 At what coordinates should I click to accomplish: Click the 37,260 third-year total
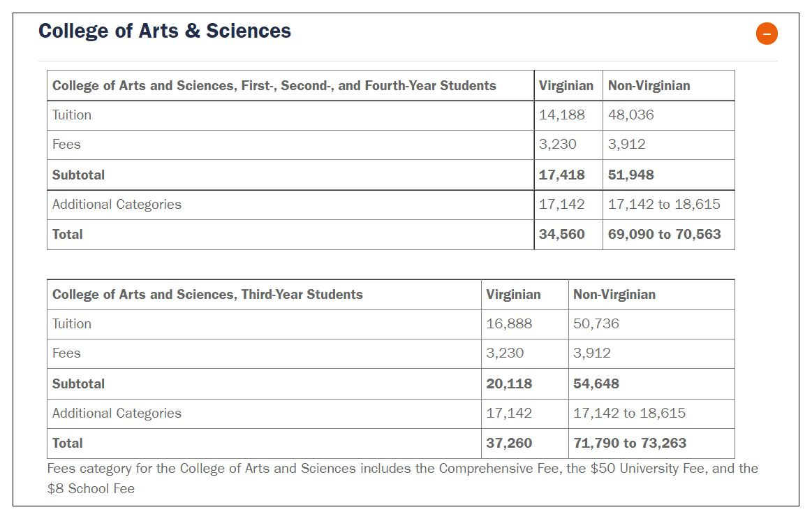(509, 444)
